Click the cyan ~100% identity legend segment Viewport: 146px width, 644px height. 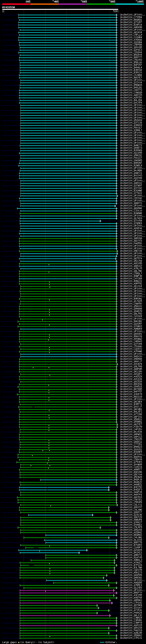click(130, 4)
